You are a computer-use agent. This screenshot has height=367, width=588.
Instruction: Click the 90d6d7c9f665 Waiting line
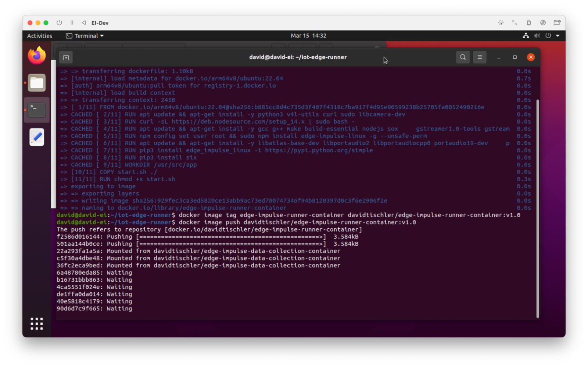94,309
